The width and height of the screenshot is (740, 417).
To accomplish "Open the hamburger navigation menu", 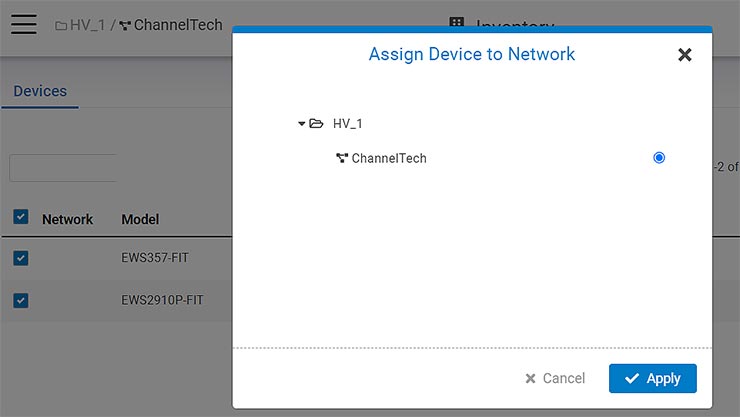I will (x=24, y=25).
